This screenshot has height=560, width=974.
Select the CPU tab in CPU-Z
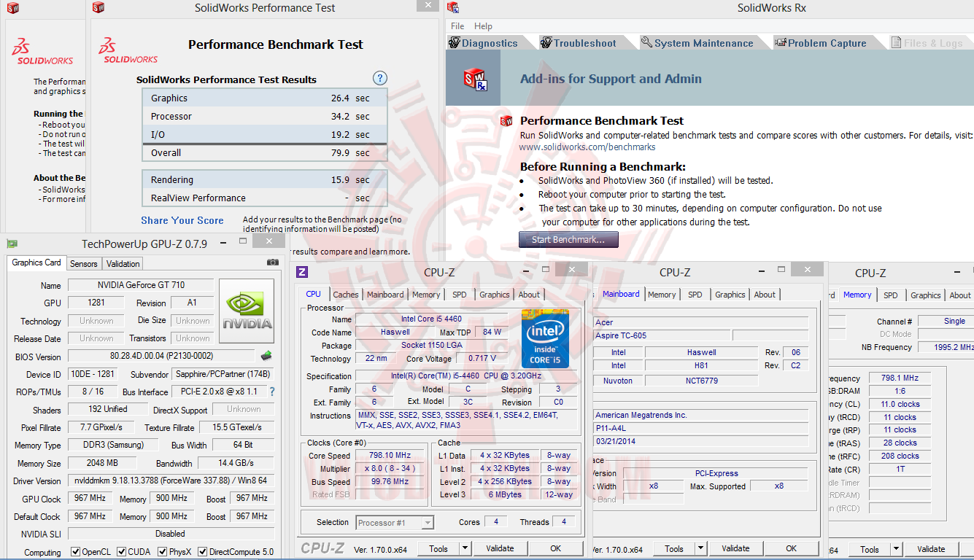[x=313, y=294]
